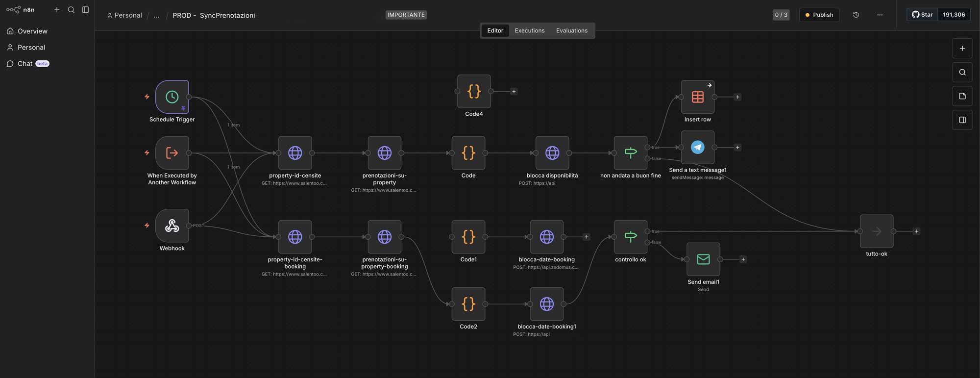Screen dimensions: 980x378
Task: Open the blocca-date-booking HTTP node
Action: (x=547, y=237)
